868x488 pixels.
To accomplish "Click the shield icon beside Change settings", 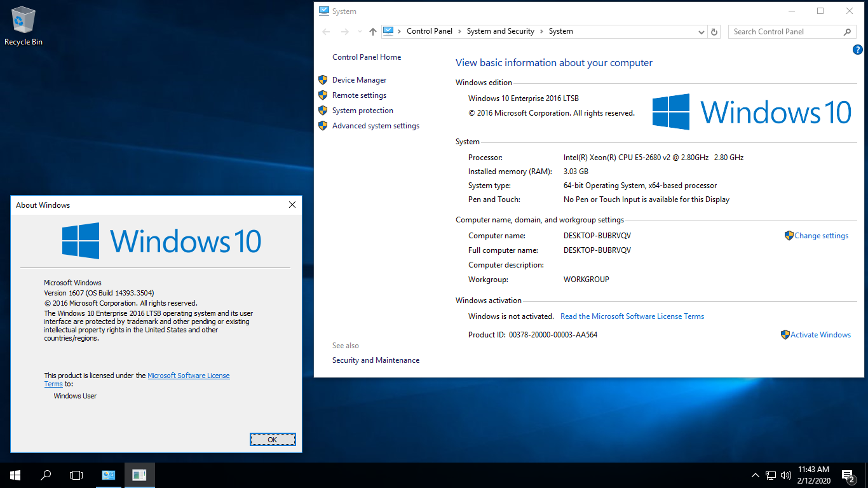I will pos(789,235).
